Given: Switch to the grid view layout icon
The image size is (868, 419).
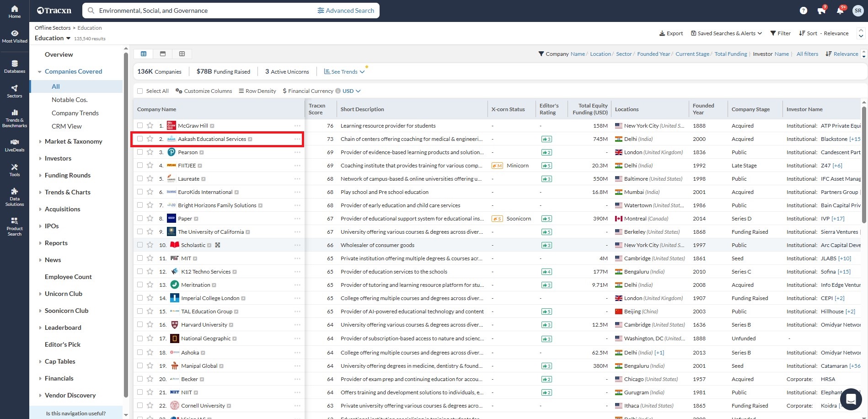Looking at the screenshot, I should click(x=182, y=54).
